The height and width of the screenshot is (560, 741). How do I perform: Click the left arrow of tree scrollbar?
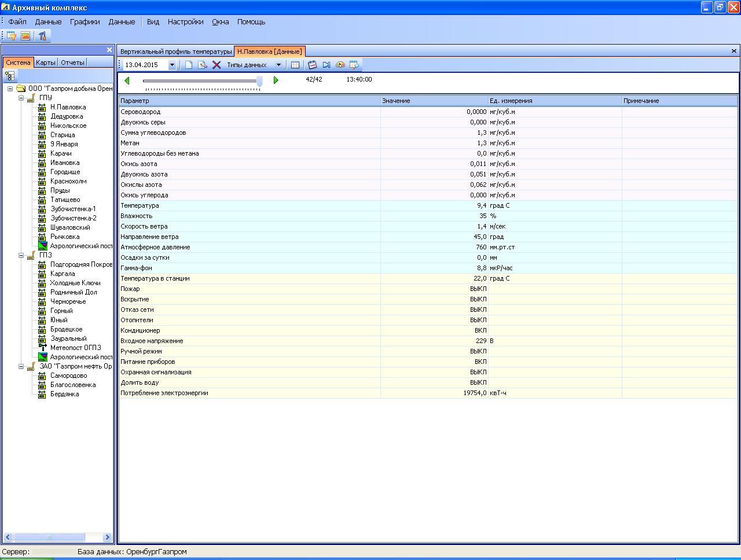tap(8, 537)
